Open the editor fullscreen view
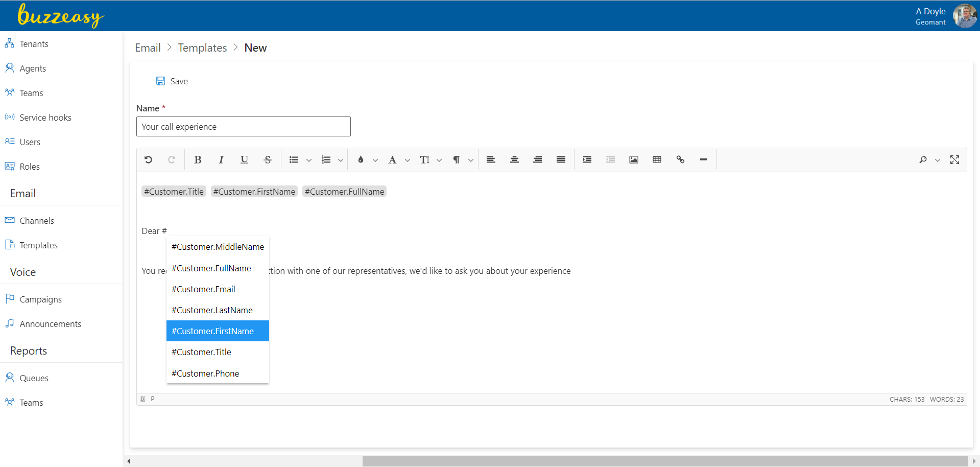This screenshot has height=467, width=980. (954, 159)
